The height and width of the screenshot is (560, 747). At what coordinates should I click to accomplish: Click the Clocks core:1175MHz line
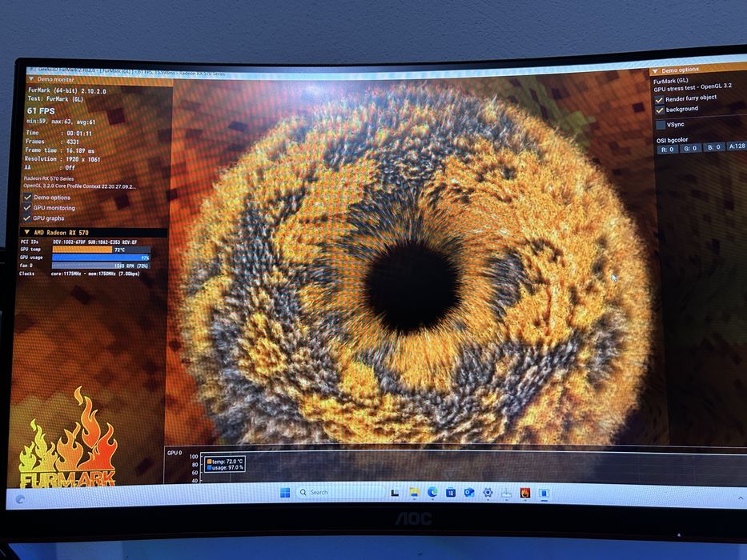point(79,274)
